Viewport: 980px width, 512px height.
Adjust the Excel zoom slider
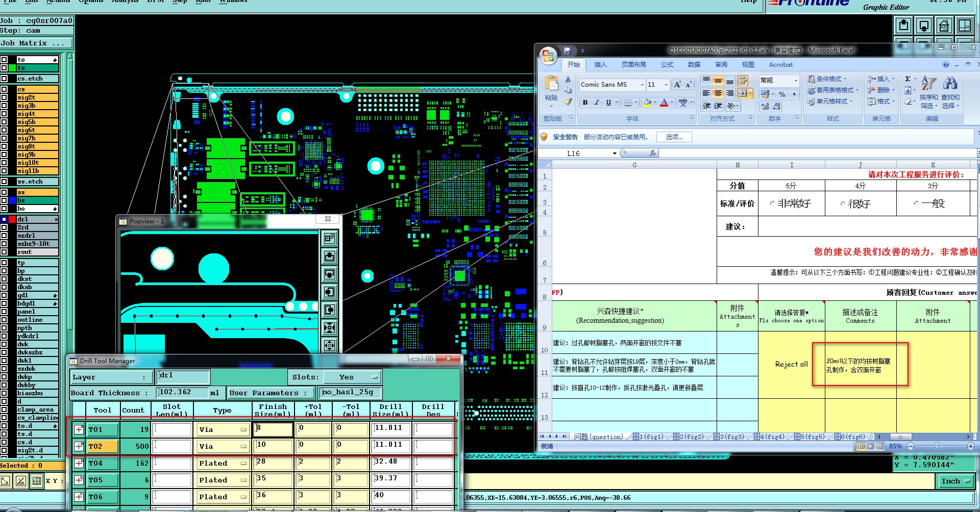point(936,446)
